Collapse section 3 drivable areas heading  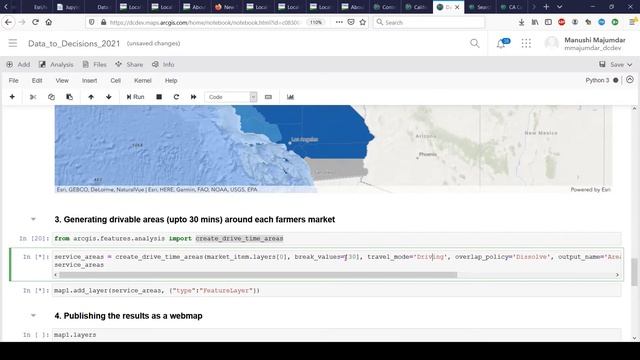[33, 220]
